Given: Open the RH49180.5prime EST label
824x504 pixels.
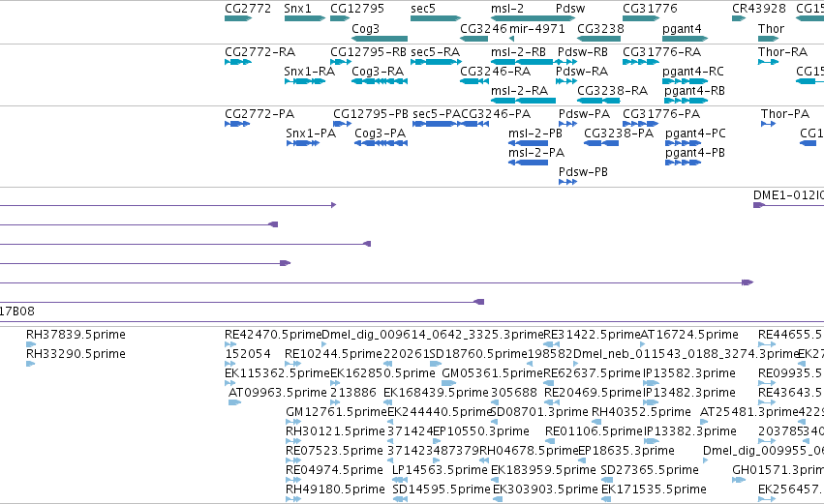Looking at the screenshot, I should [x=335, y=489].
